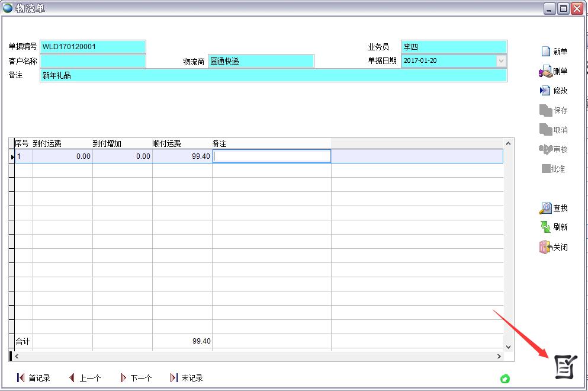588x391 pixels.
Task: Select the 顺付运费 cell with 99.40
Action: 182,156
